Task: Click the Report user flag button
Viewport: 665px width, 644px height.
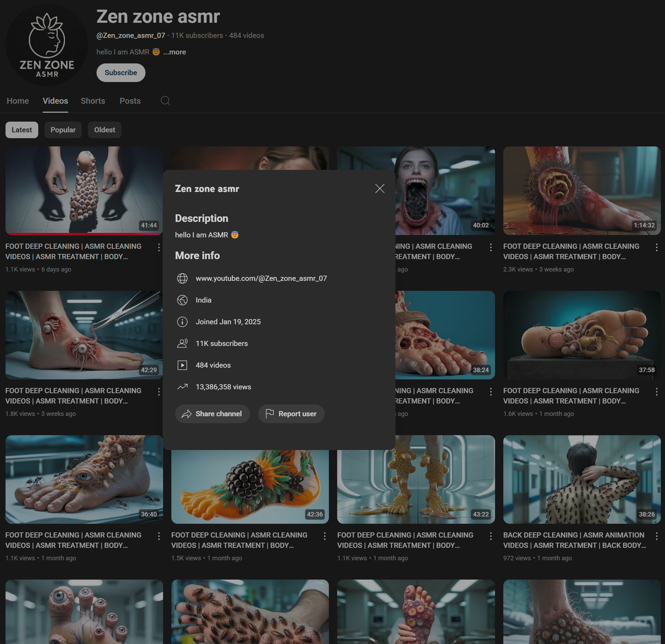Action: 291,414
